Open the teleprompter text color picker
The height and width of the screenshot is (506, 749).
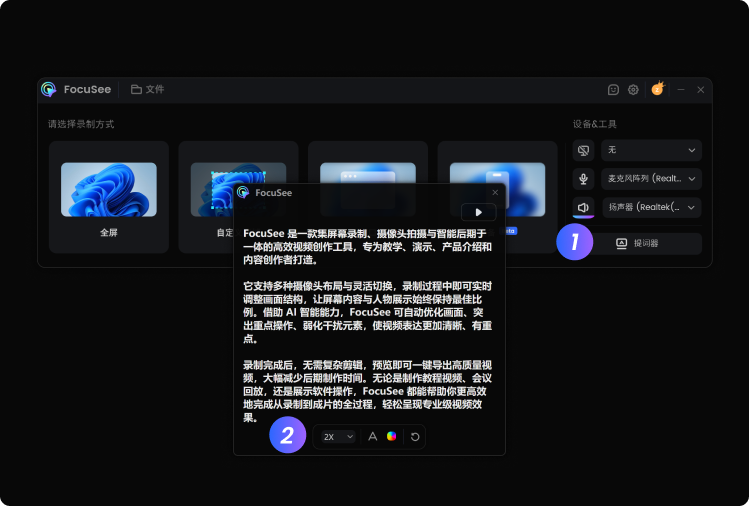(x=391, y=436)
